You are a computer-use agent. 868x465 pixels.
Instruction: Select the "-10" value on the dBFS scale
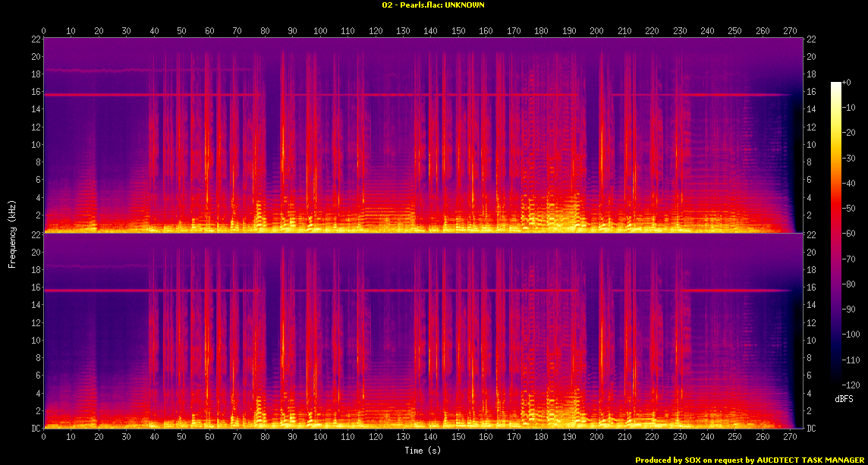tap(848, 108)
